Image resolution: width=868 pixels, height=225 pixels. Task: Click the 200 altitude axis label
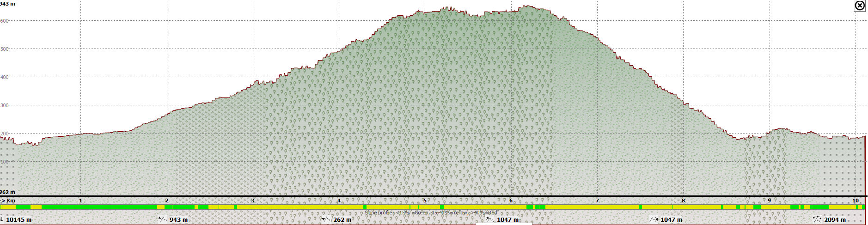[x=4, y=134]
